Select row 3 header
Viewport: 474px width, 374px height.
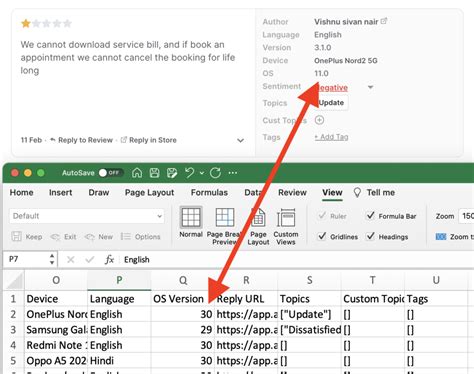(x=13, y=330)
